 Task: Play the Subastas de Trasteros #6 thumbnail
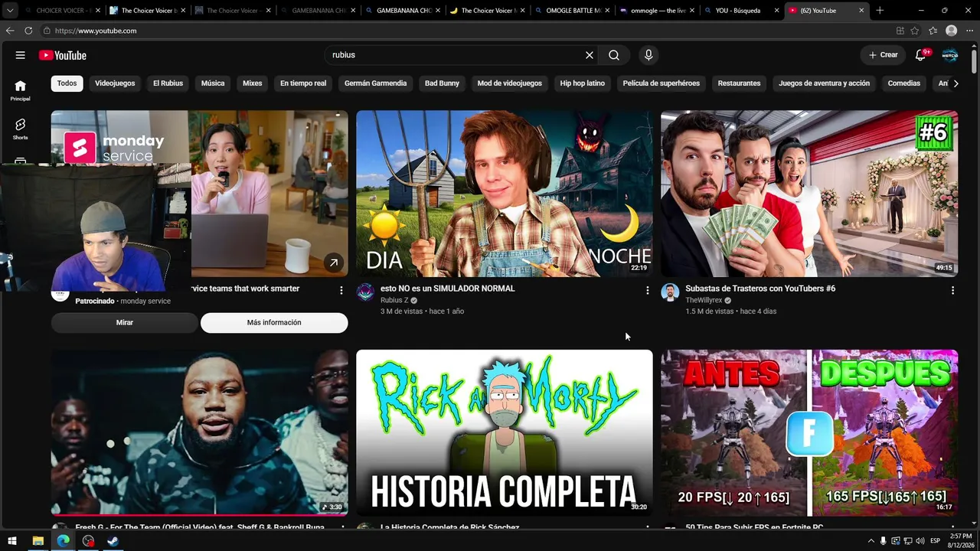809,194
